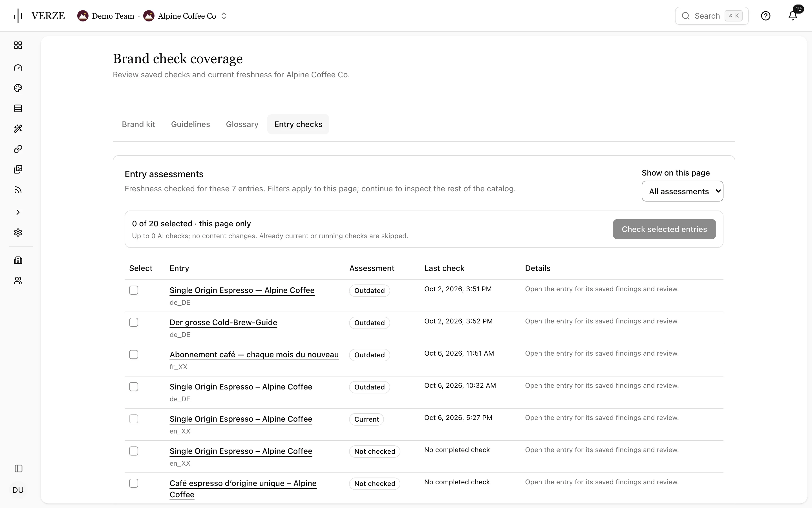Open the image gallery icon in sidebar

pyautogui.click(x=18, y=169)
